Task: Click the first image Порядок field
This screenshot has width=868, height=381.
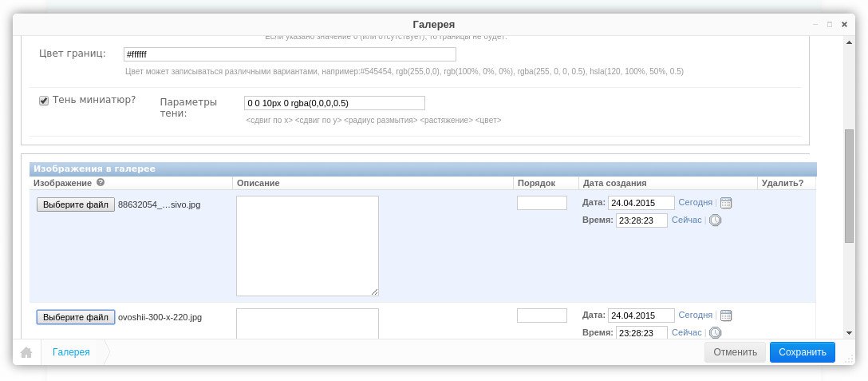Action: point(542,203)
